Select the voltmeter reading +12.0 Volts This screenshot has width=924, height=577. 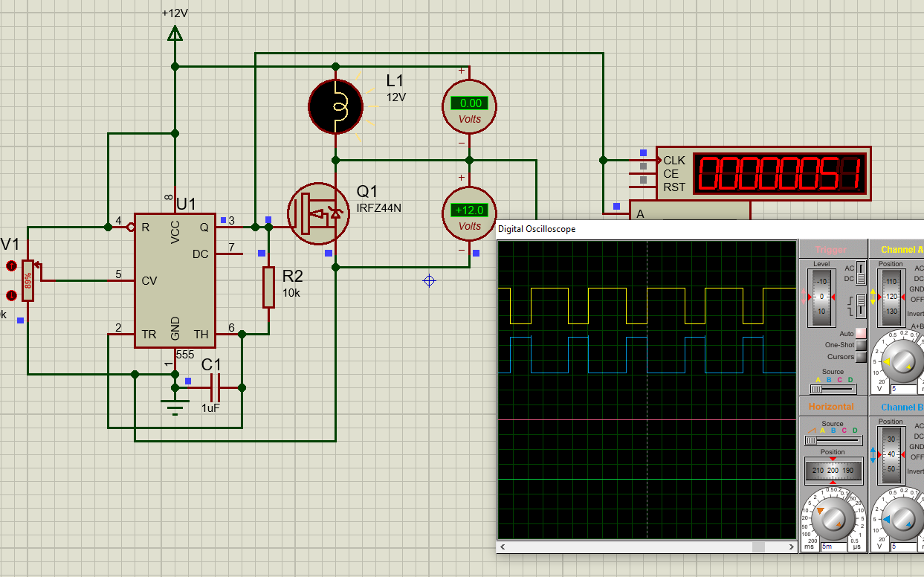(469, 213)
